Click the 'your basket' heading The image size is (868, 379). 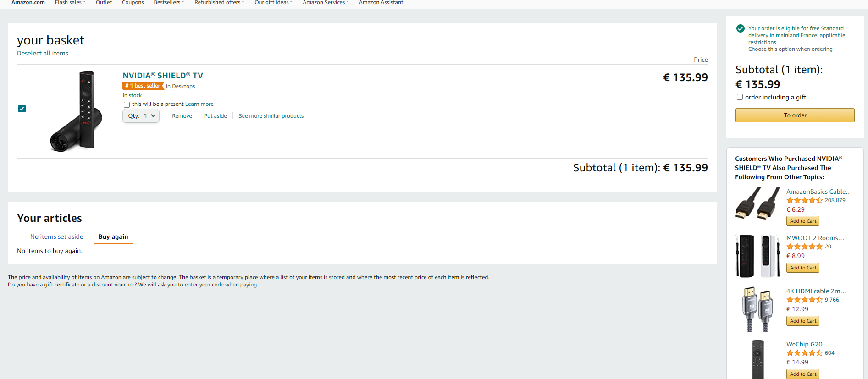[x=50, y=40]
